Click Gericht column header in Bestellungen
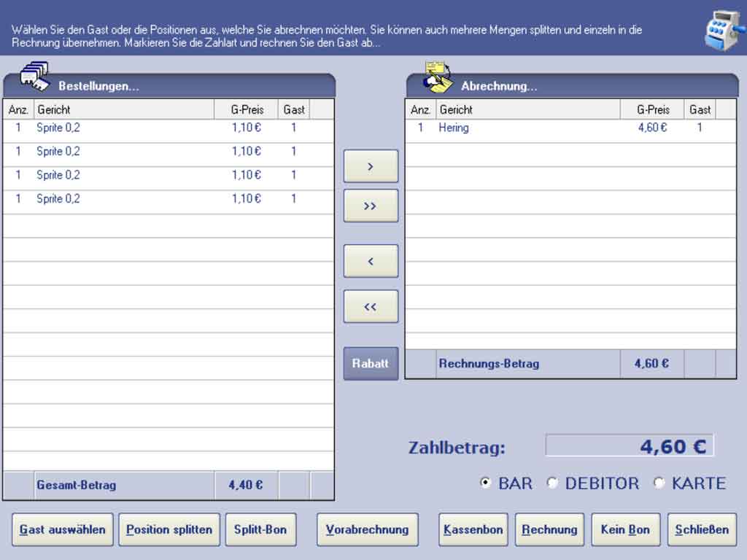 tap(124, 109)
